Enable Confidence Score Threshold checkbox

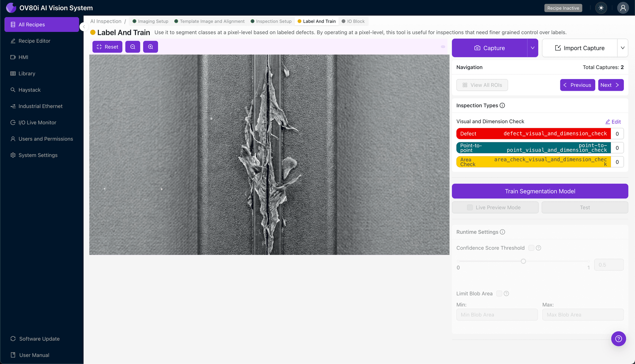click(x=531, y=248)
